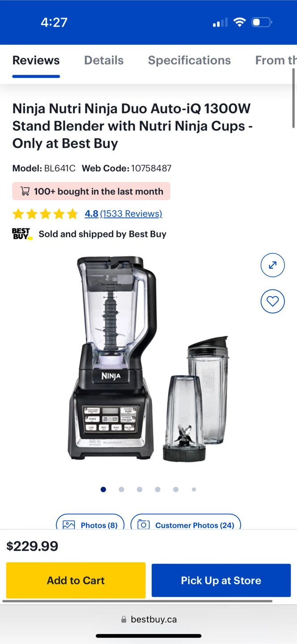This screenshot has width=297, height=644.
Task: Choose Pick Up at Store
Action: click(x=221, y=580)
